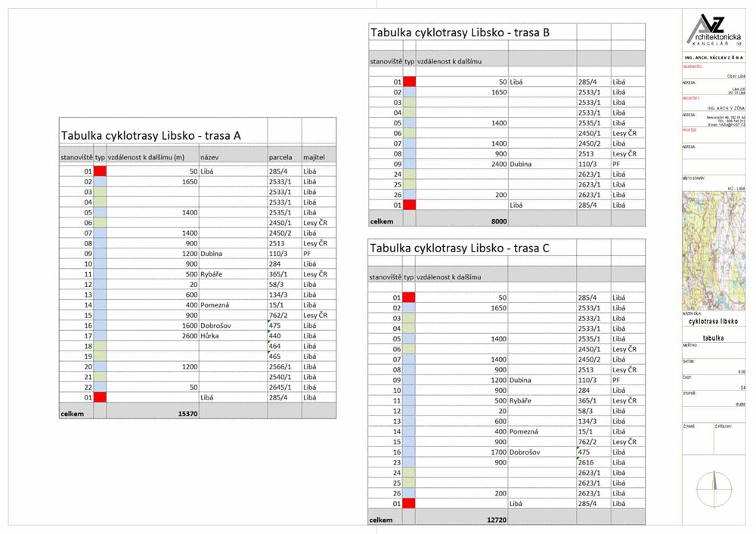Click the green type cell of row 18

(100, 346)
